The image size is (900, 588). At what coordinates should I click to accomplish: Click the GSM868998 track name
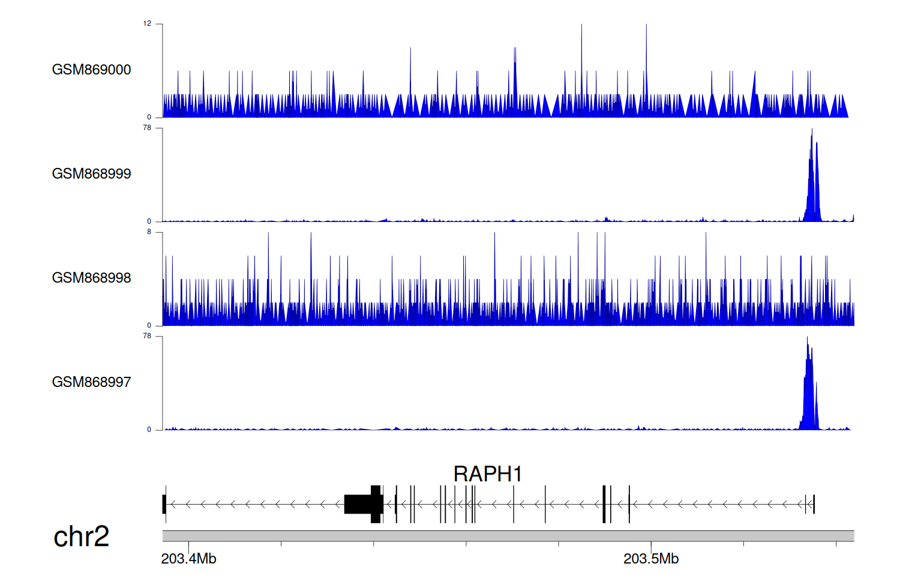click(91, 278)
